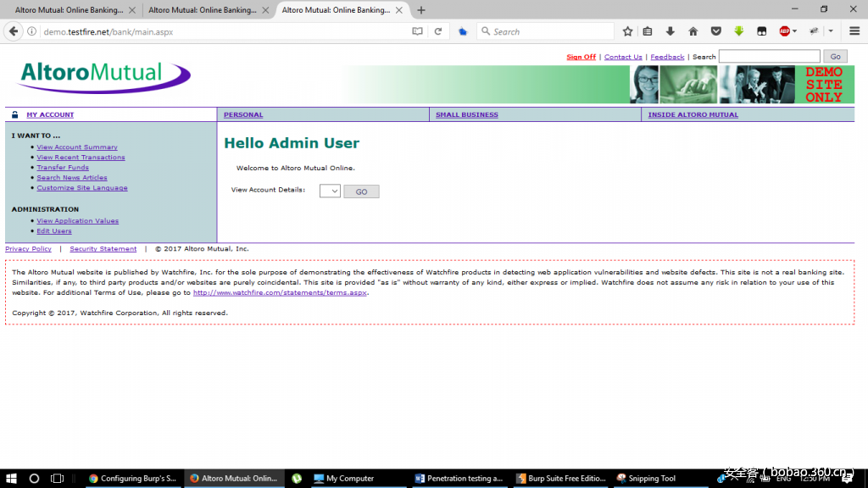Image resolution: width=868 pixels, height=488 pixels.
Task: Open the toolbar overflow chevron
Action: pyautogui.click(x=830, y=30)
